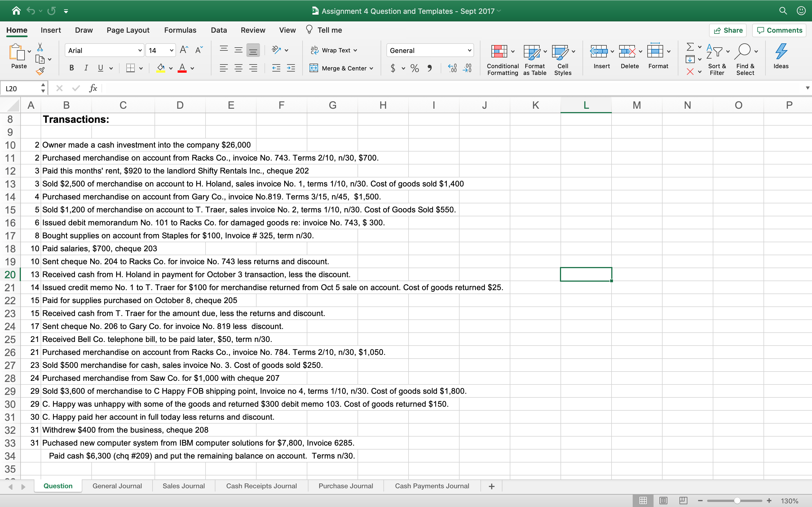Toggle italic formatting
Image resolution: width=812 pixels, height=507 pixels.
(x=86, y=68)
